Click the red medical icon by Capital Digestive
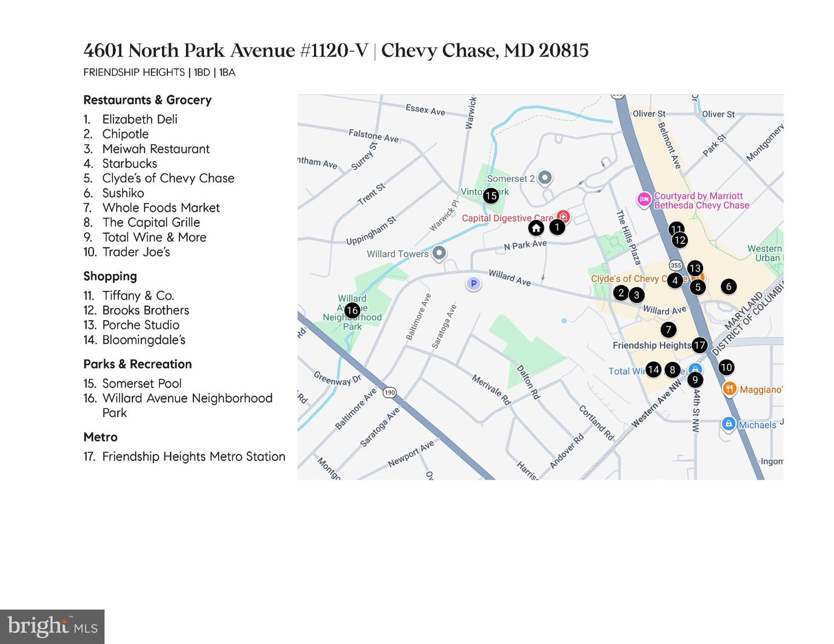This screenshot has width=834, height=644. coord(563,217)
